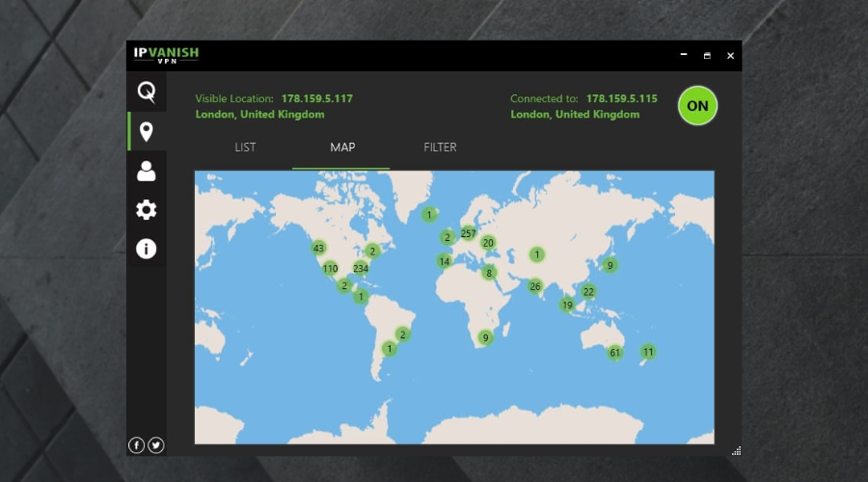Select the 234 server cluster in US
868x482 pixels.
coord(361,268)
